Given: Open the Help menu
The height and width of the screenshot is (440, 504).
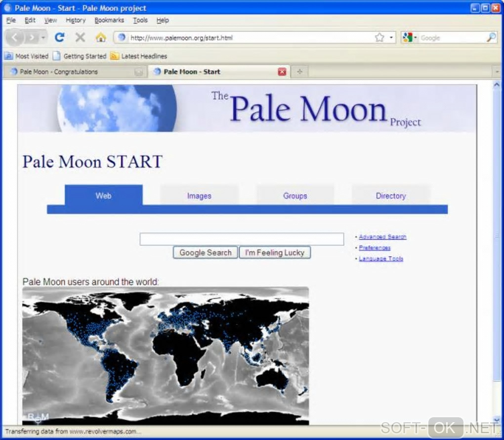Looking at the screenshot, I should tap(163, 20).
